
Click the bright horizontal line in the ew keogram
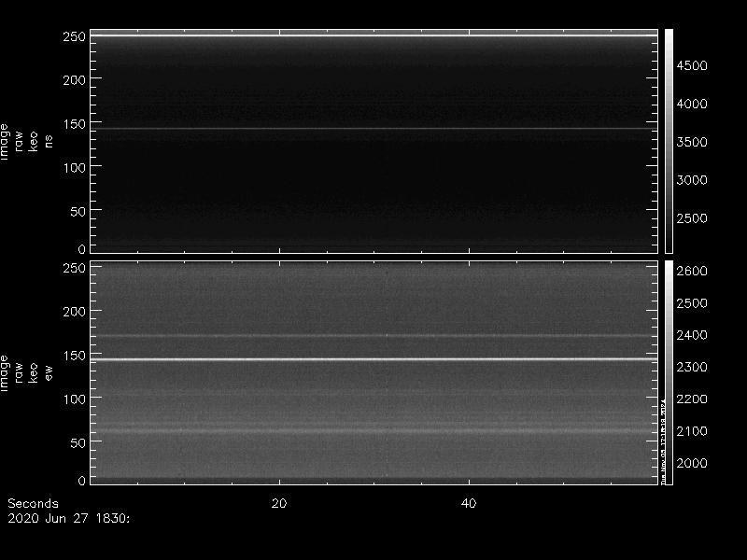tap(373, 359)
